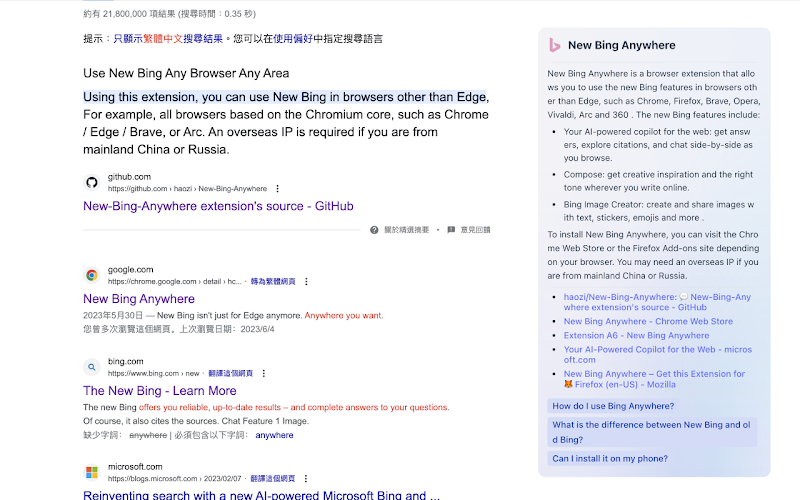Click the blue 'anywhere' must-include link
Image resolution: width=800 pixels, height=500 pixels.
pos(274,435)
